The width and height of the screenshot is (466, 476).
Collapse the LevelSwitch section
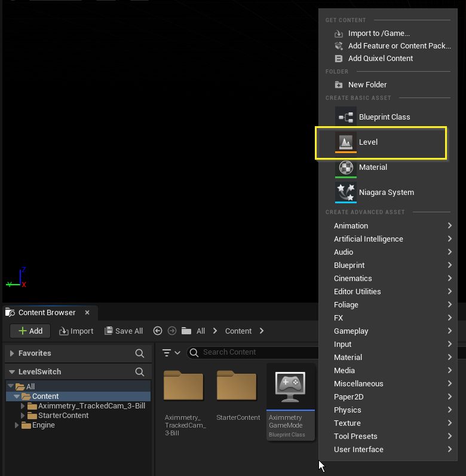(x=12, y=371)
